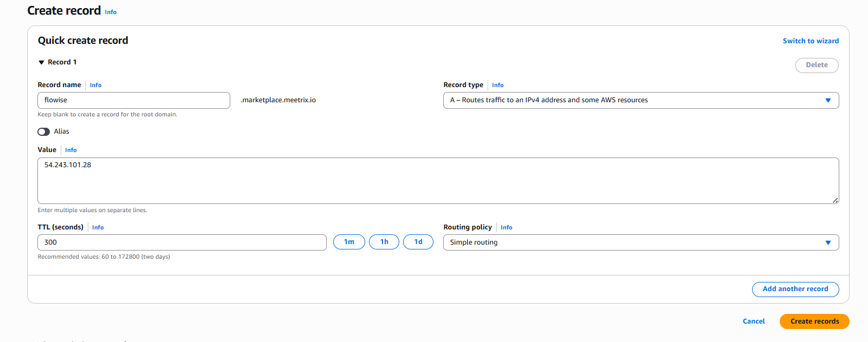This screenshot has height=342, width=868.
Task: Grab the Value textarea resize handle
Action: [835, 200]
